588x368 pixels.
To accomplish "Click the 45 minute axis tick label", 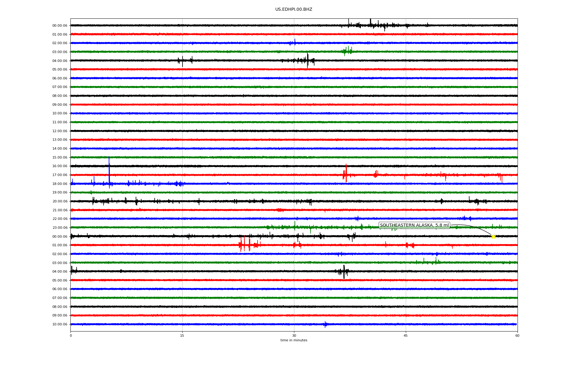I will tap(405, 336).
